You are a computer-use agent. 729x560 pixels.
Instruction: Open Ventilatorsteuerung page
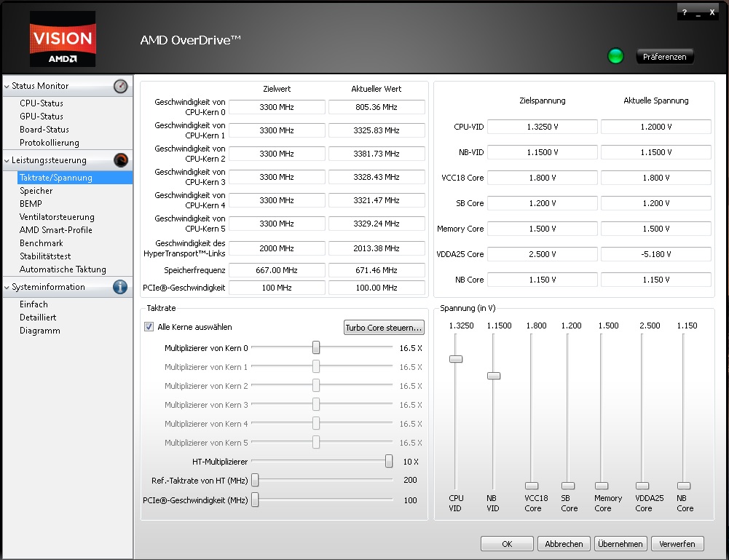tap(57, 217)
